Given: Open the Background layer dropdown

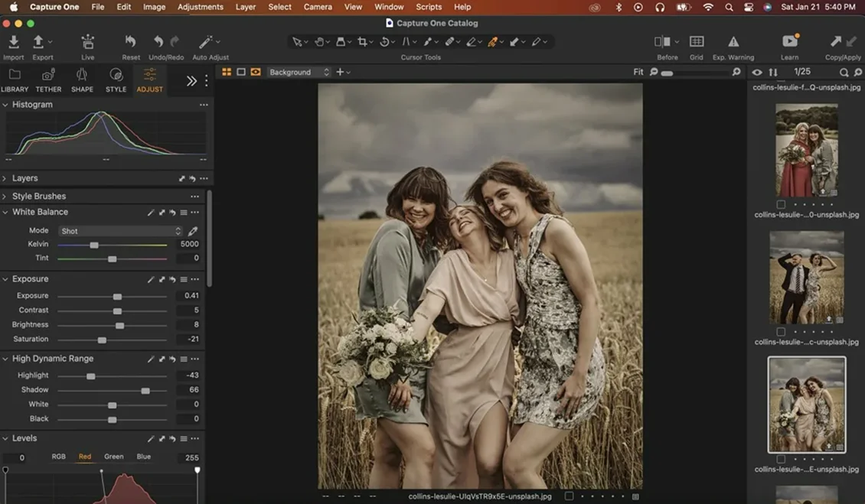Looking at the screenshot, I should pos(299,72).
